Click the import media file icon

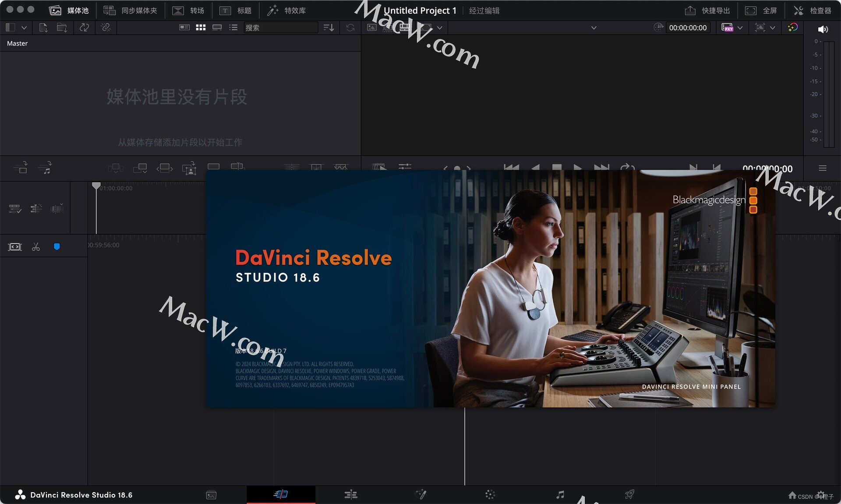point(43,28)
